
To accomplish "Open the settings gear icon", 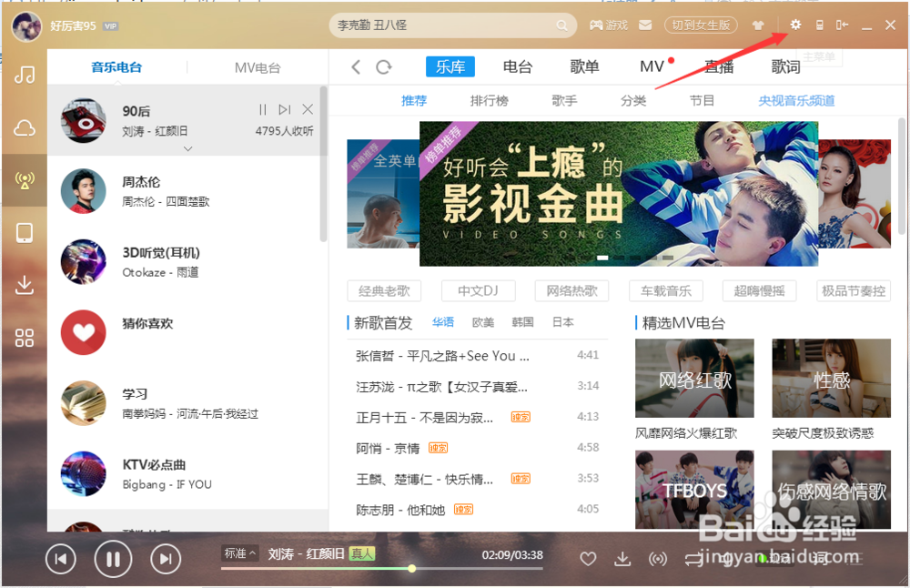I will [795, 25].
